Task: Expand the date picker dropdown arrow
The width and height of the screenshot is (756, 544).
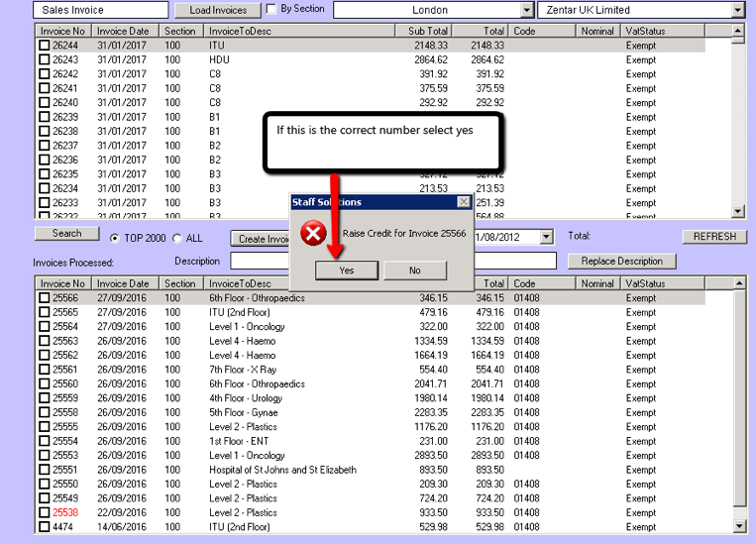Action: tap(546, 237)
